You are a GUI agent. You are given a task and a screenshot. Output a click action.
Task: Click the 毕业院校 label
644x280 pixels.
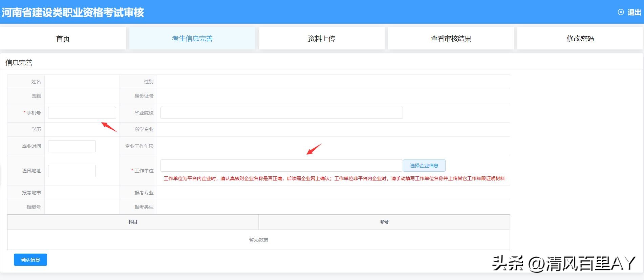(144, 113)
